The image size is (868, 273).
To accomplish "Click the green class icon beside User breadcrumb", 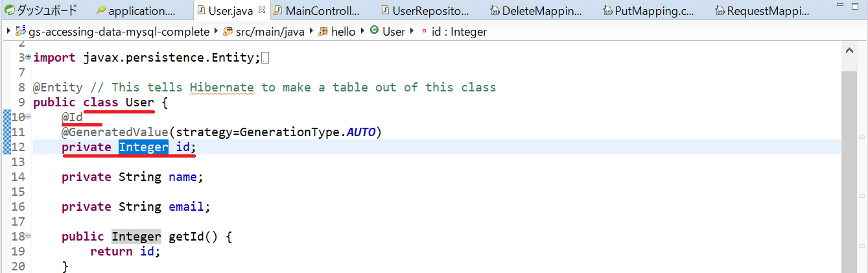I will click(374, 31).
